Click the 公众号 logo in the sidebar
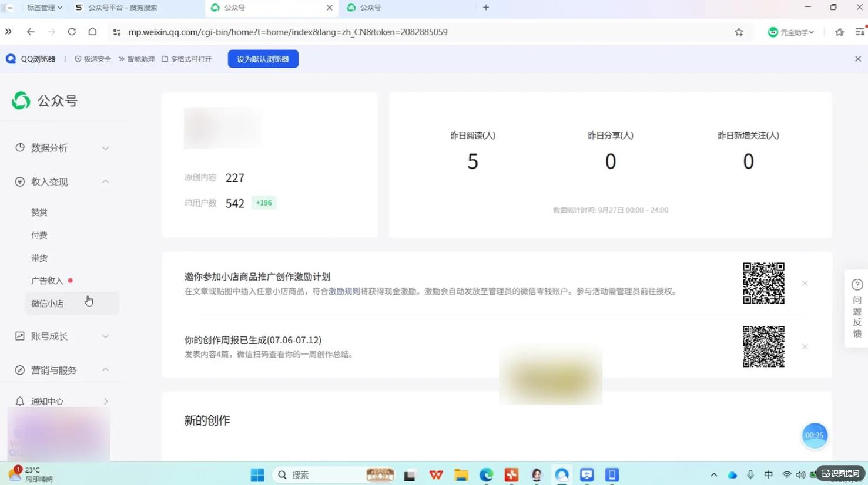 point(45,100)
